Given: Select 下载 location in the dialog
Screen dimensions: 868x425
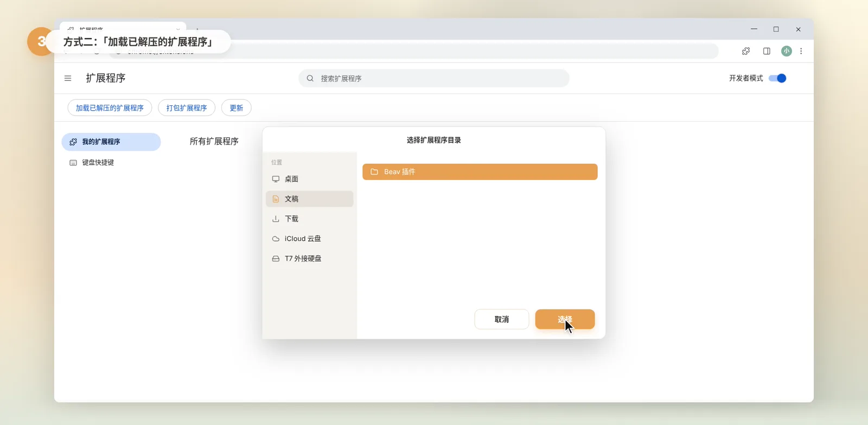Looking at the screenshot, I should click(309, 219).
